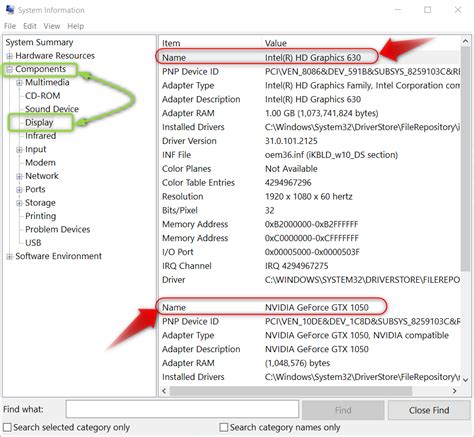This screenshot has width=474, height=437.
Task: Click the Close Find button
Action: pyautogui.click(x=429, y=410)
